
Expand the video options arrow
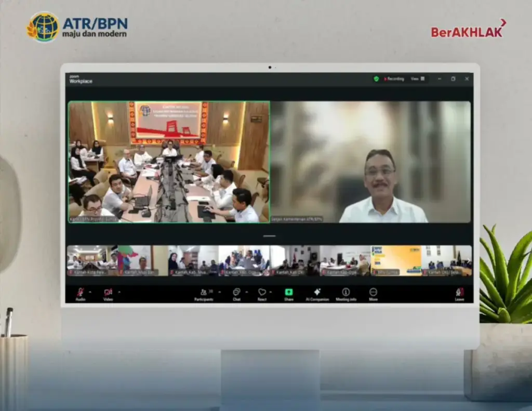[x=119, y=292]
